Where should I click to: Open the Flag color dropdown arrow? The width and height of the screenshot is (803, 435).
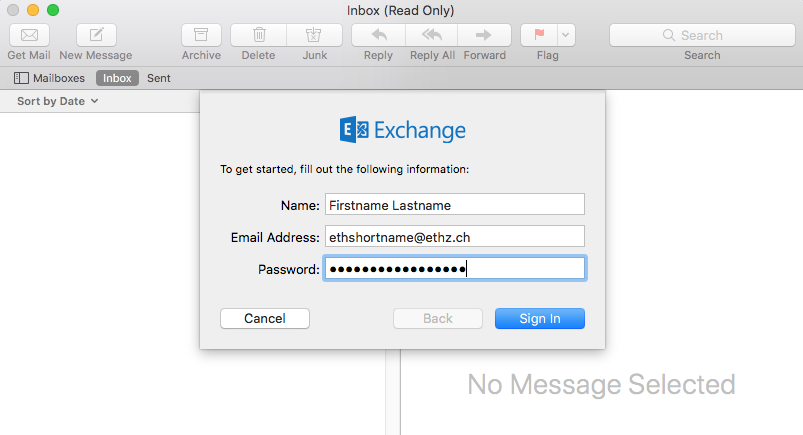point(566,35)
